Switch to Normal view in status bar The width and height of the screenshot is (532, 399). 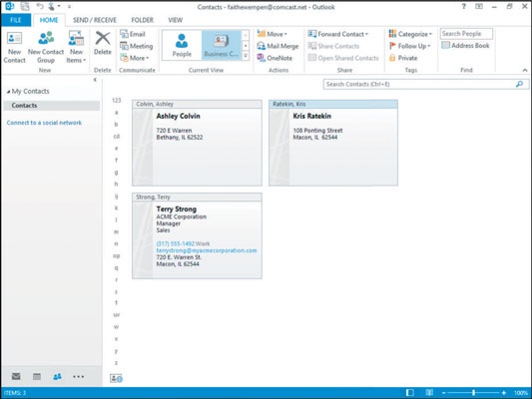point(410,393)
